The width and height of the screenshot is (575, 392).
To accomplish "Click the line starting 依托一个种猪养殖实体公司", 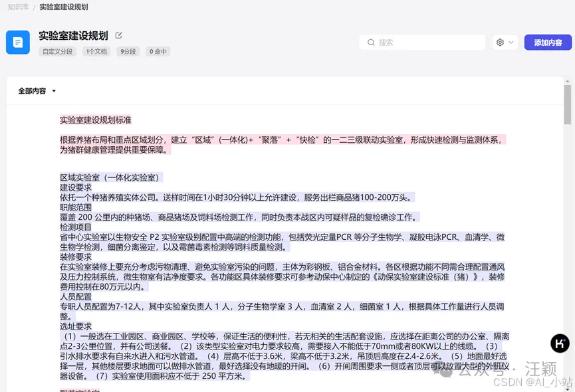I will 237,197.
